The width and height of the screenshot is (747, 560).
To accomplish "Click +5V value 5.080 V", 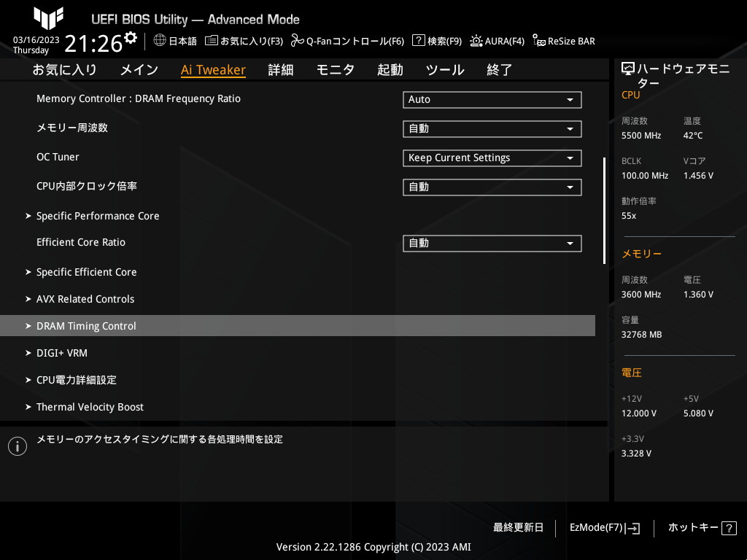I will tap(698, 413).
